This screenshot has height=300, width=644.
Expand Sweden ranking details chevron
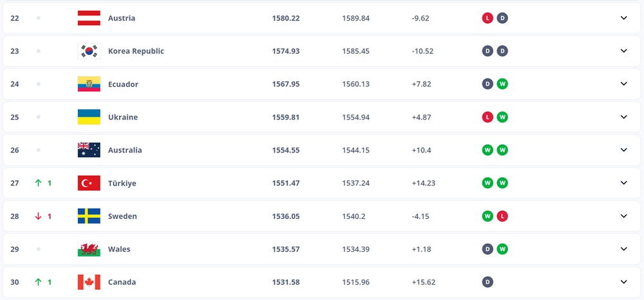click(x=624, y=216)
